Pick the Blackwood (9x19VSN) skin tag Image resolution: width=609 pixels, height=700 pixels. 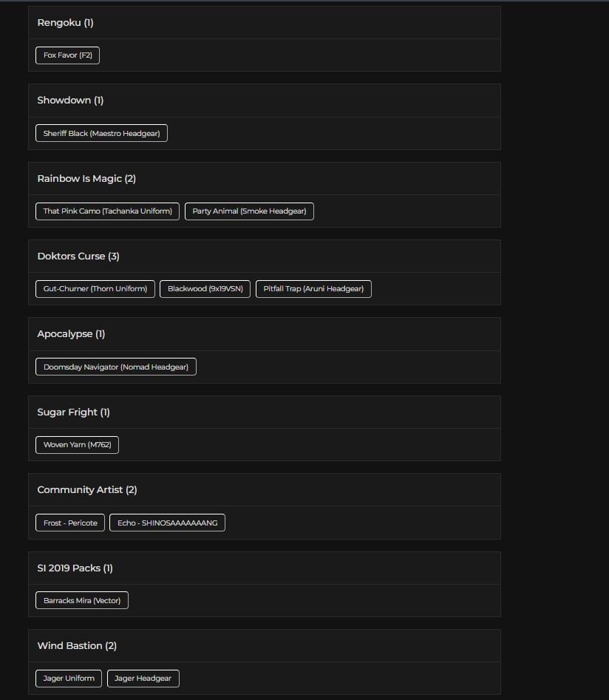[x=205, y=289]
